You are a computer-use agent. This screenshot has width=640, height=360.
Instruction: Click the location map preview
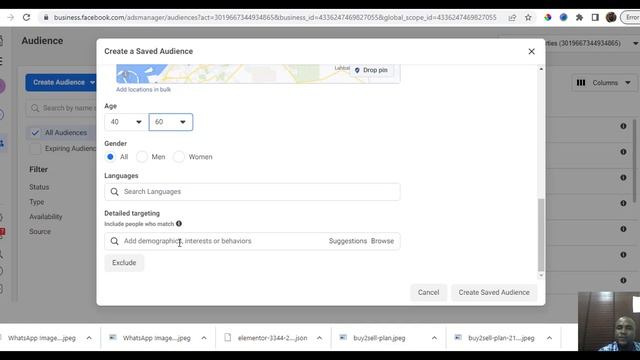pos(258,74)
